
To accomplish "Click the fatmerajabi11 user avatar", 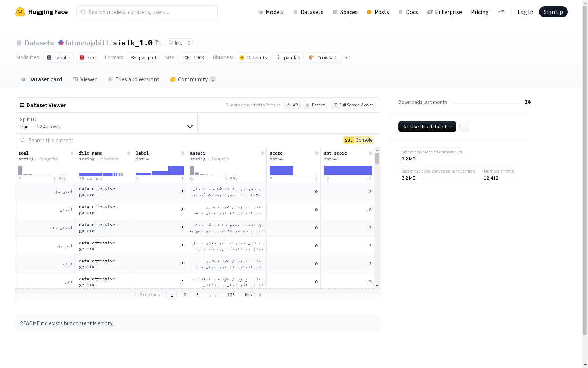I will pos(61,43).
